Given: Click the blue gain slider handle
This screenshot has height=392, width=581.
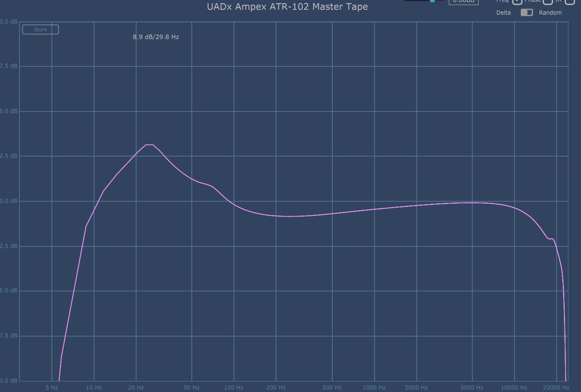Looking at the screenshot, I should point(432,1).
